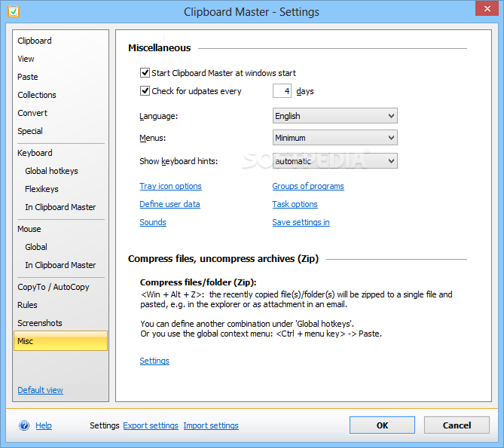Open CopyTo / AutoCopy settings

(53, 287)
